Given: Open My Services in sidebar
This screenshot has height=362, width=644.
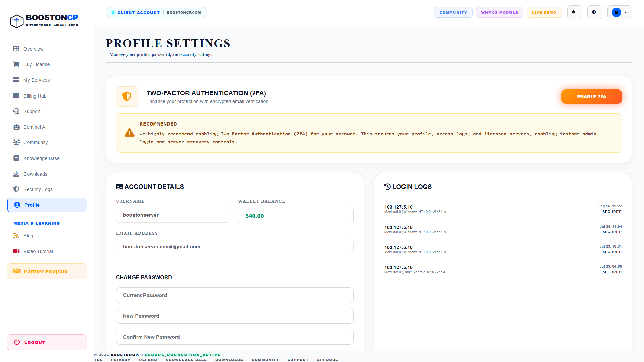Looking at the screenshot, I should (x=47, y=80).
